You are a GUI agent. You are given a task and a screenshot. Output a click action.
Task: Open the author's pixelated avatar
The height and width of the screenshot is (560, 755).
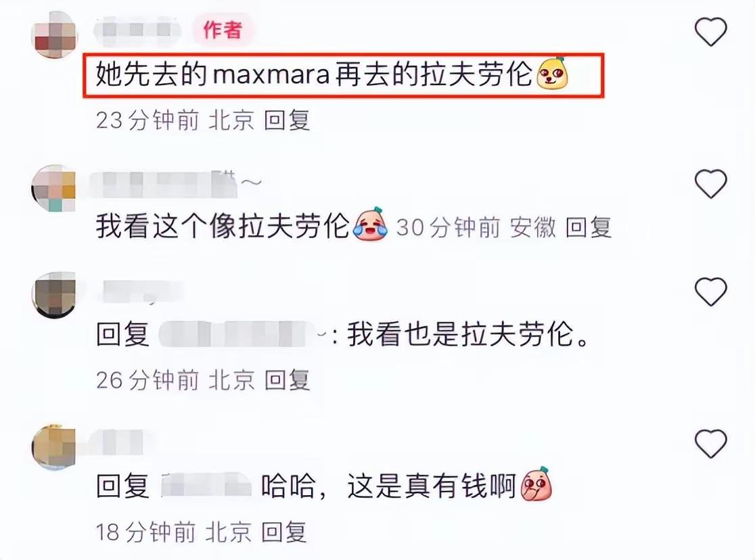(x=54, y=34)
